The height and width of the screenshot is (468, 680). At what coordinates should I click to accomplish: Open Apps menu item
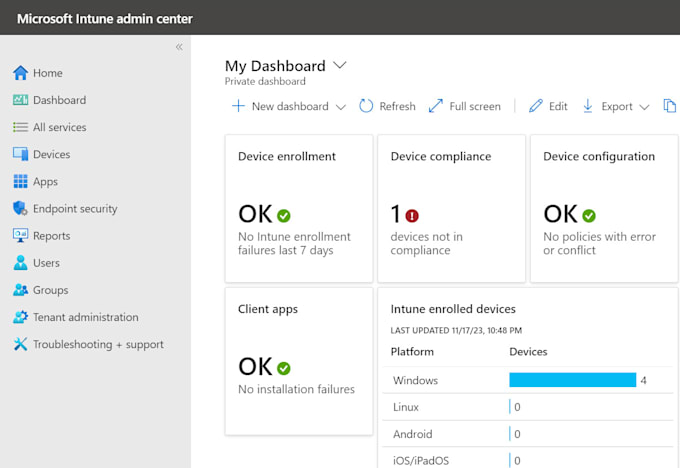click(x=45, y=182)
